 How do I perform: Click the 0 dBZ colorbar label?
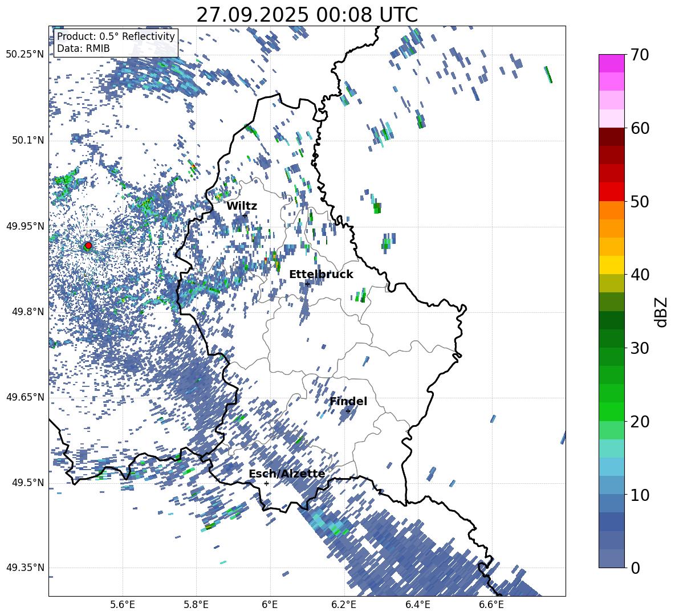point(635,568)
